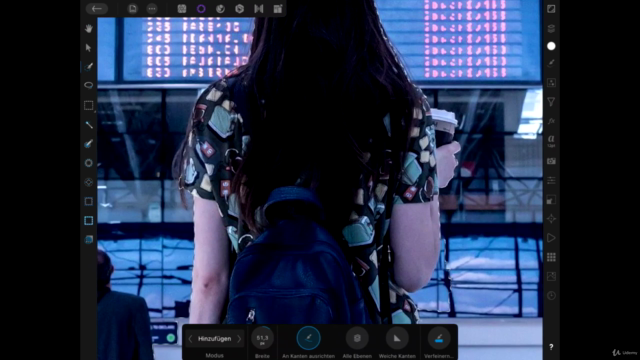
Task: Open the Hinzufügen mode selector
Action: click(x=214, y=339)
